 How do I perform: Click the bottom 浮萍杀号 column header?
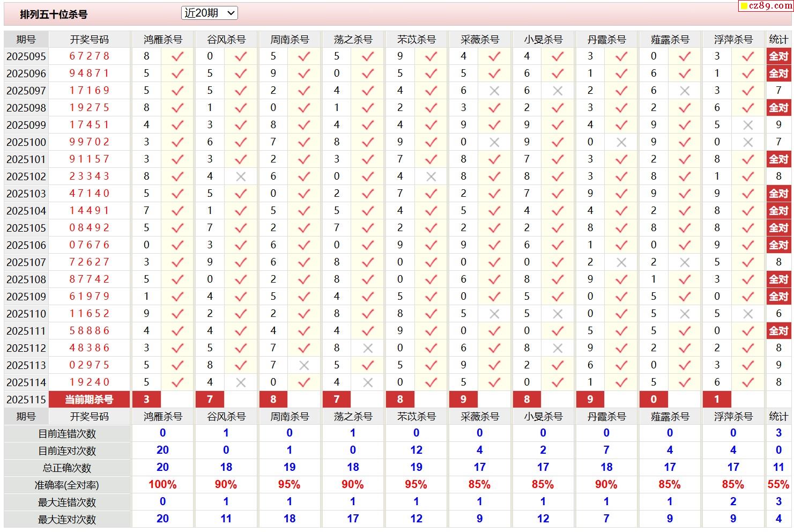point(733,417)
